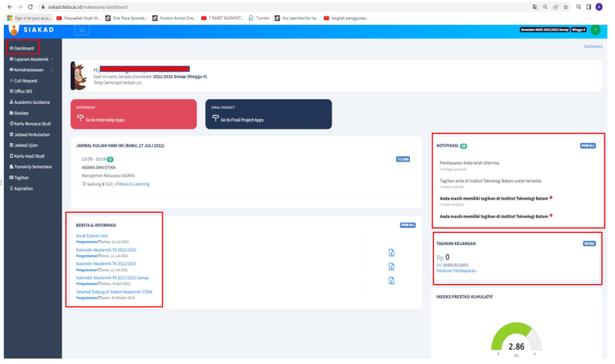Click the first document file icon in Berita
The width and height of the screenshot is (615, 364).
390,252
